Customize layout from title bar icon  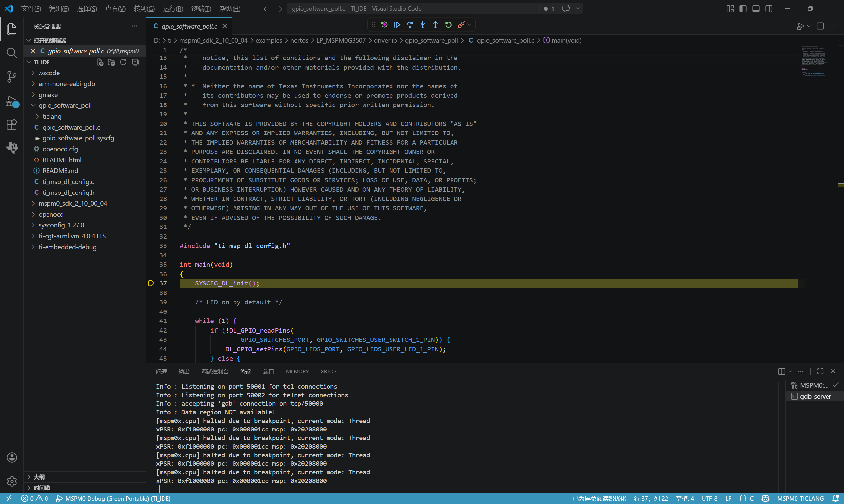coord(730,9)
